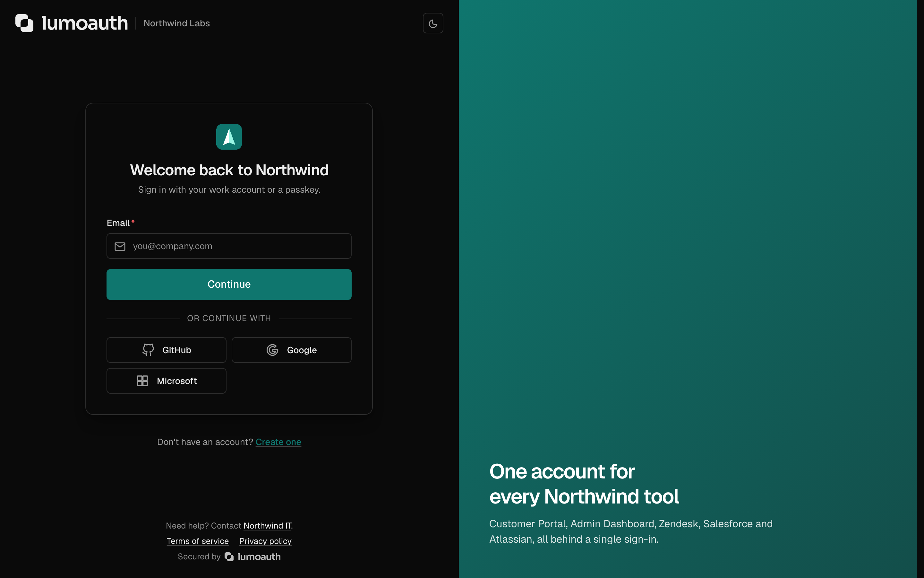Sign in with Microsoft

pyautogui.click(x=166, y=381)
